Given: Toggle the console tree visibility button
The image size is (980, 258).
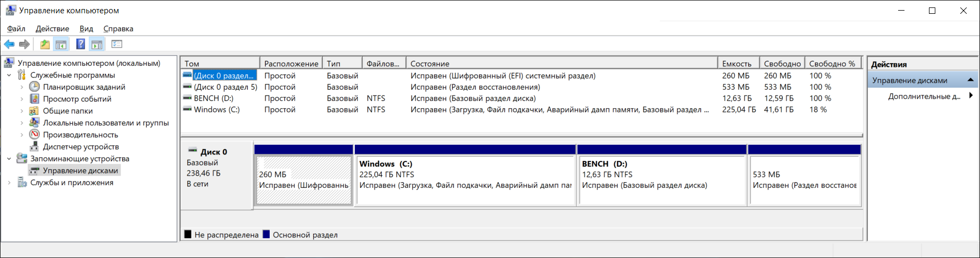Looking at the screenshot, I should click(61, 44).
